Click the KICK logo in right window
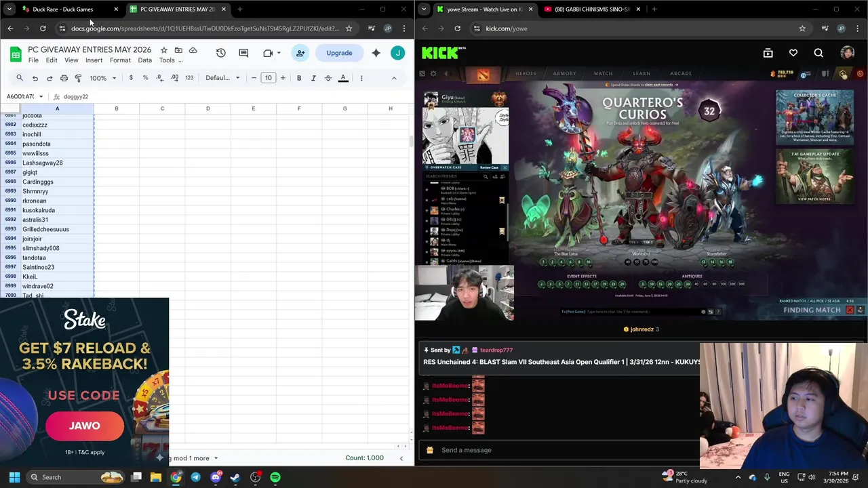This screenshot has height=488, width=868. [443, 53]
